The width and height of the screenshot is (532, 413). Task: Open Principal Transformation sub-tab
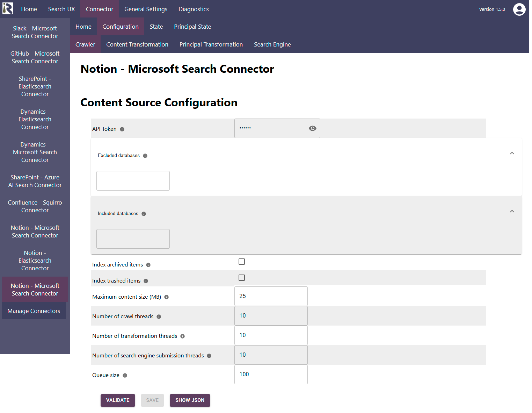[211, 44]
